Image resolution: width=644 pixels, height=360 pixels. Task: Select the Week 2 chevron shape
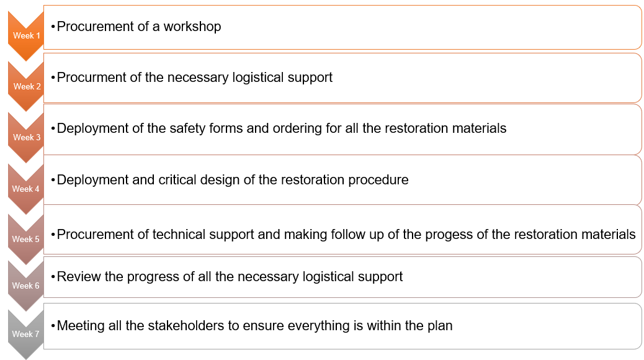click(x=26, y=86)
